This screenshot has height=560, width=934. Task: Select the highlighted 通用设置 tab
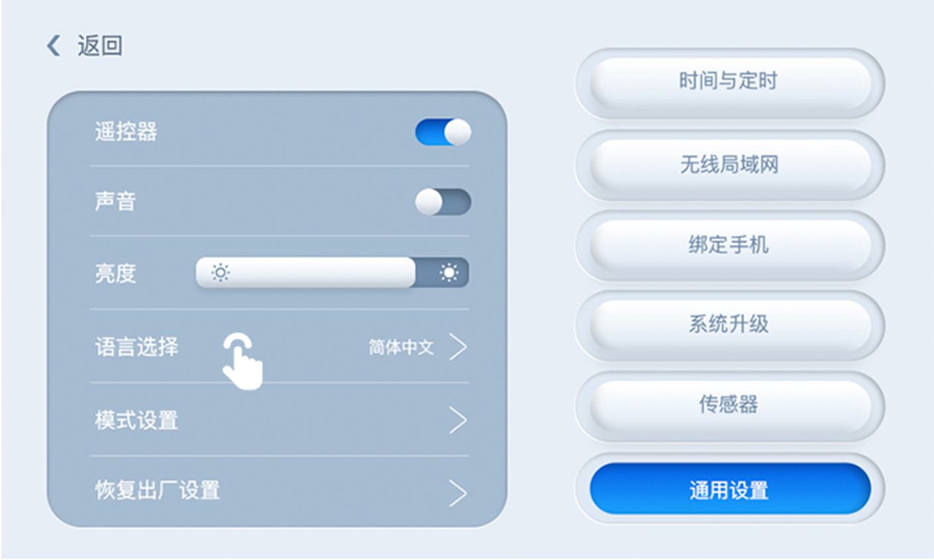(729, 489)
